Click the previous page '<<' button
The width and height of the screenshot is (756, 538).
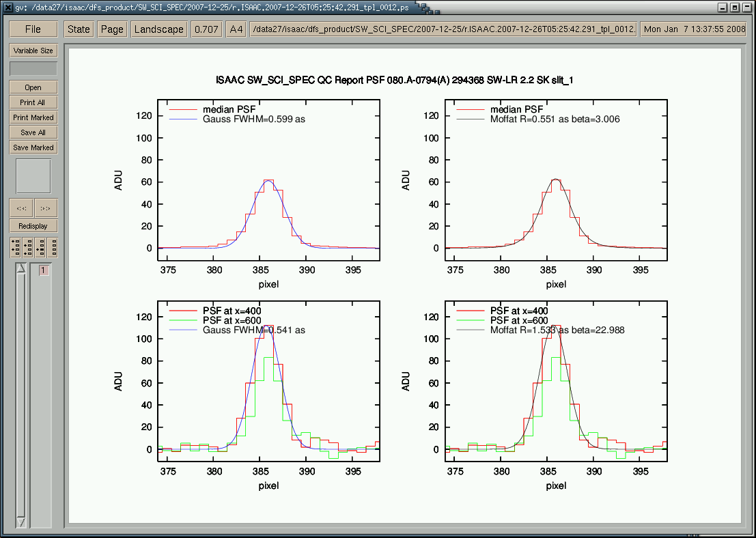(x=21, y=208)
